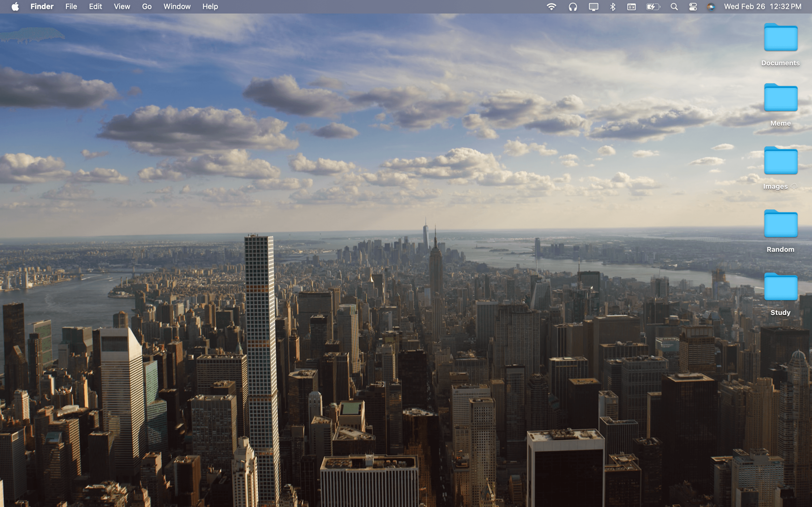The image size is (812, 507).
Task: Open the Bluetooth menu in the menu bar
Action: 613,6
